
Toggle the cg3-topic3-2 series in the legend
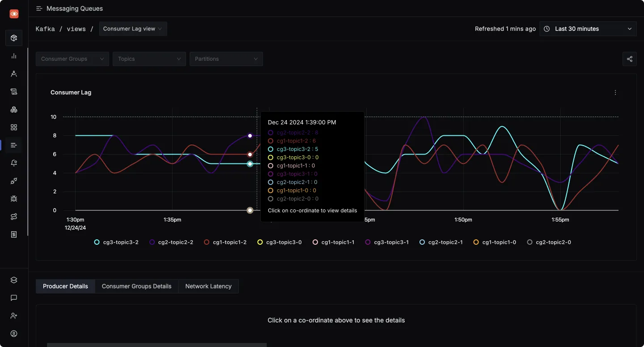[116, 242]
